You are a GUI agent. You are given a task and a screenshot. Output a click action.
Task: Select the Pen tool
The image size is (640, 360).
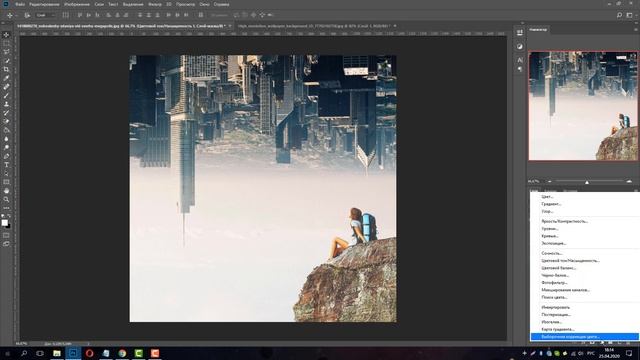6,156
